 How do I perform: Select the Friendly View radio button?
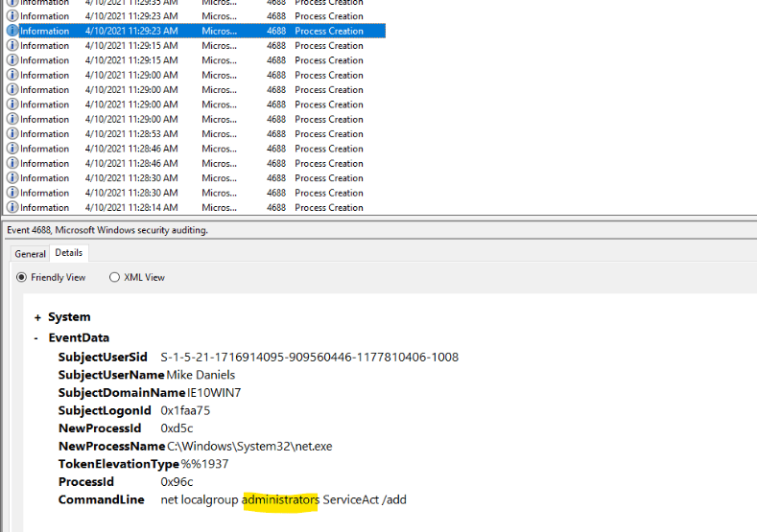(22, 277)
